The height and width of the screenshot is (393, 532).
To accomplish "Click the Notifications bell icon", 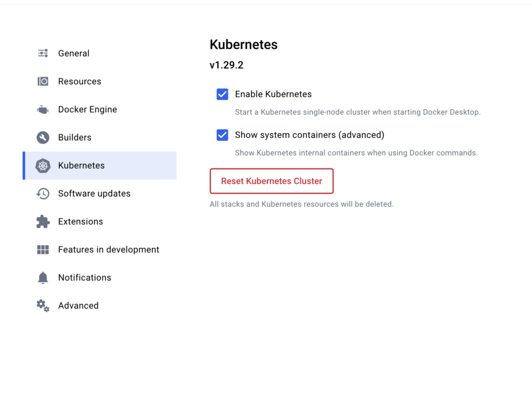I will (x=43, y=278).
